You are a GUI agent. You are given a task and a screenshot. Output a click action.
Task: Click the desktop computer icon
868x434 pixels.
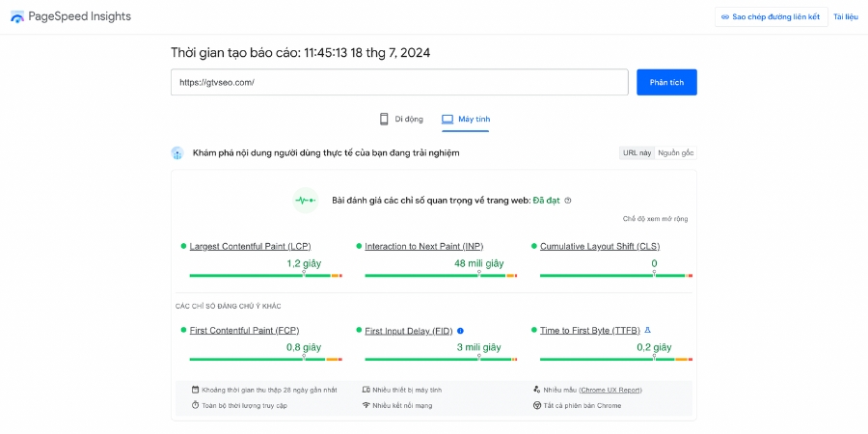pos(448,119)
